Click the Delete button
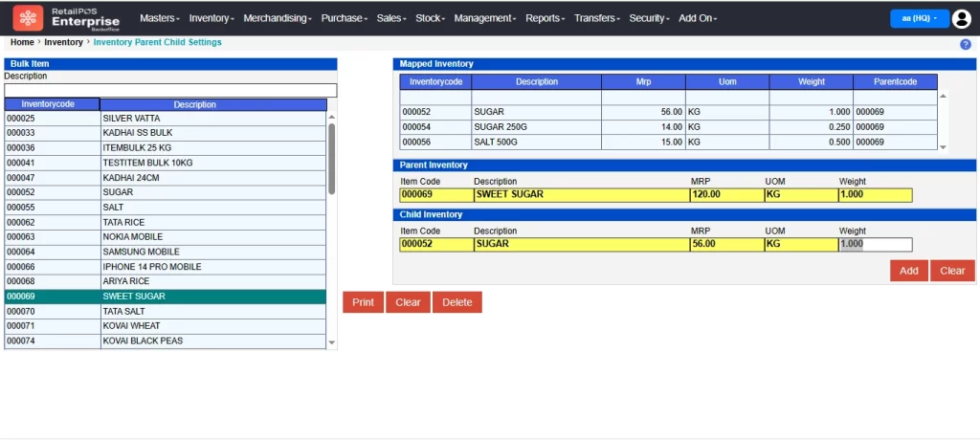The image size is (980, 440). pos(457,302)
